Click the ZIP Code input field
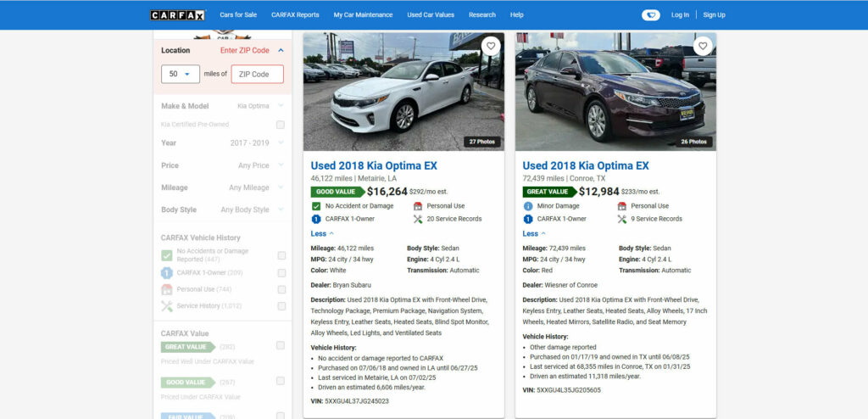This screenshot has height=419, width=868. click(x=258, y=75)
